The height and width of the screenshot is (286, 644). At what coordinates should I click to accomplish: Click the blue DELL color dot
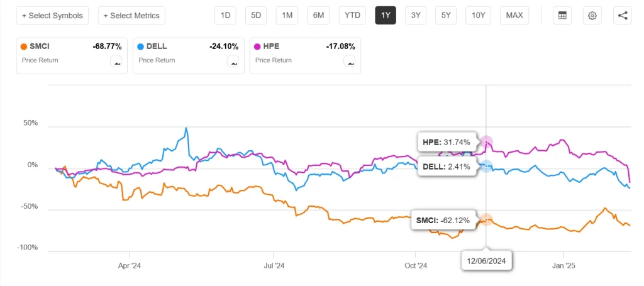141,47
